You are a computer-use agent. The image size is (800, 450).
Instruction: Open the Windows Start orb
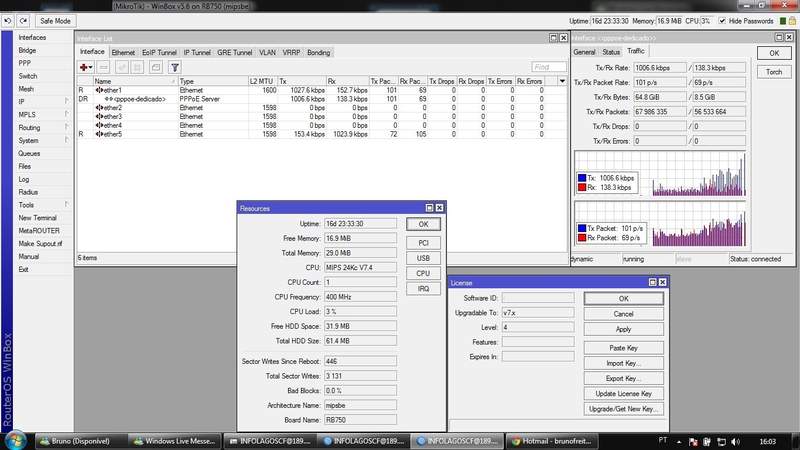[x=15, y=441]
